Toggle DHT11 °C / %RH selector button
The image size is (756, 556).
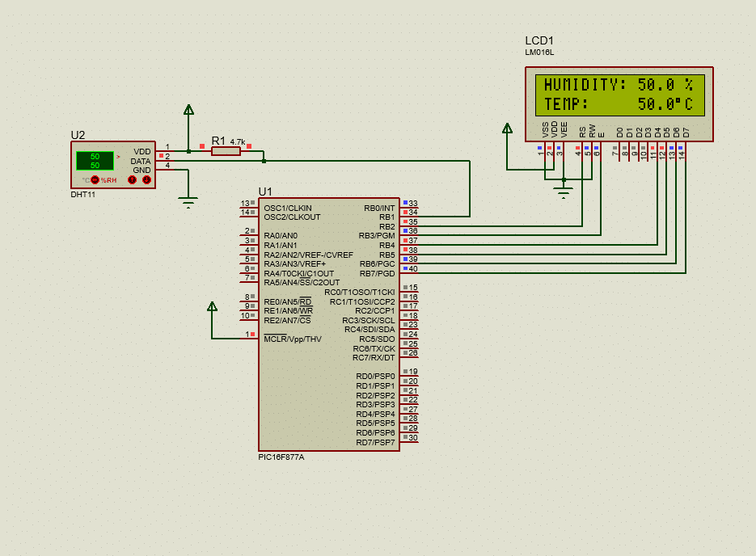click(95, 179)
